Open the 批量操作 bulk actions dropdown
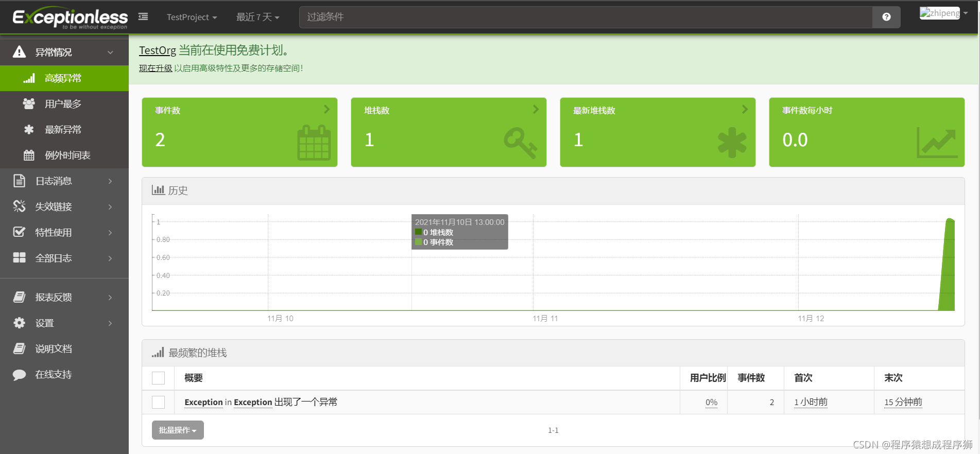The width and height of the screenshot is (980, 454). click(x=178, y=430)
